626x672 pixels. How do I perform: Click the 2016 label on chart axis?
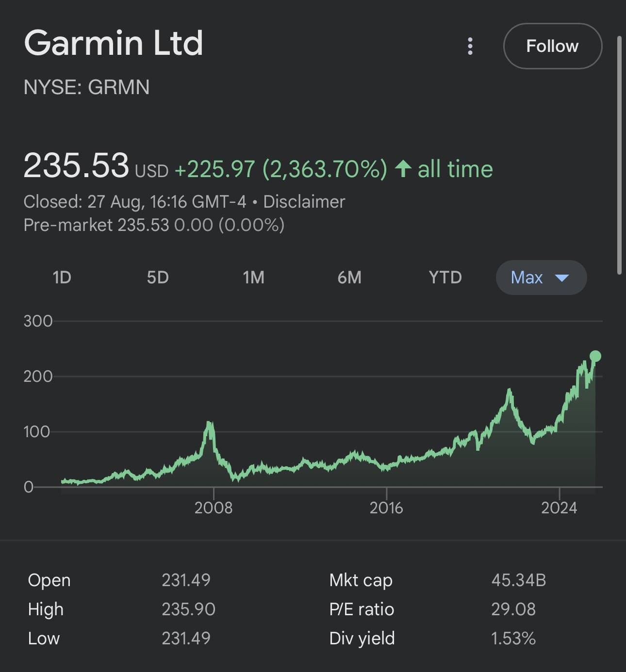point(386,508)
